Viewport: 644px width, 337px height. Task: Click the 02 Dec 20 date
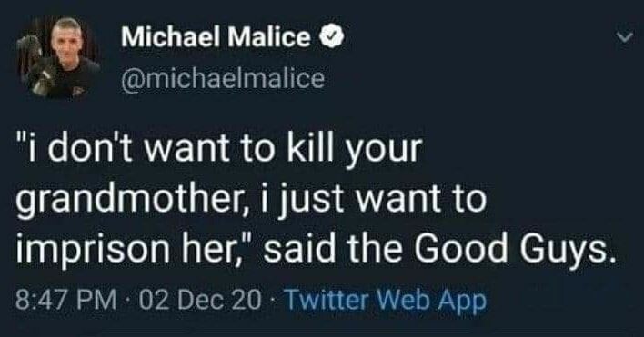200,302
